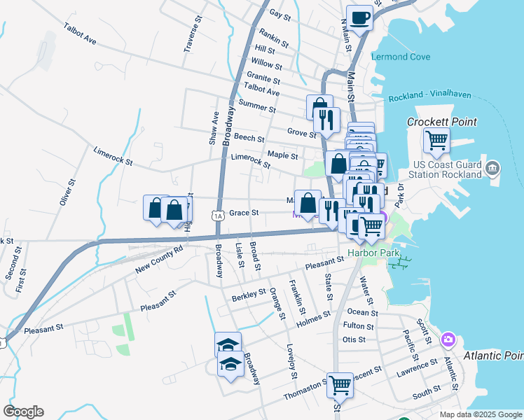Image resolution: width=524 pixels, height=420 pixels.
Task: Select the shopping cart marker above Harbor Park
Action: click(x=371, y=227)
